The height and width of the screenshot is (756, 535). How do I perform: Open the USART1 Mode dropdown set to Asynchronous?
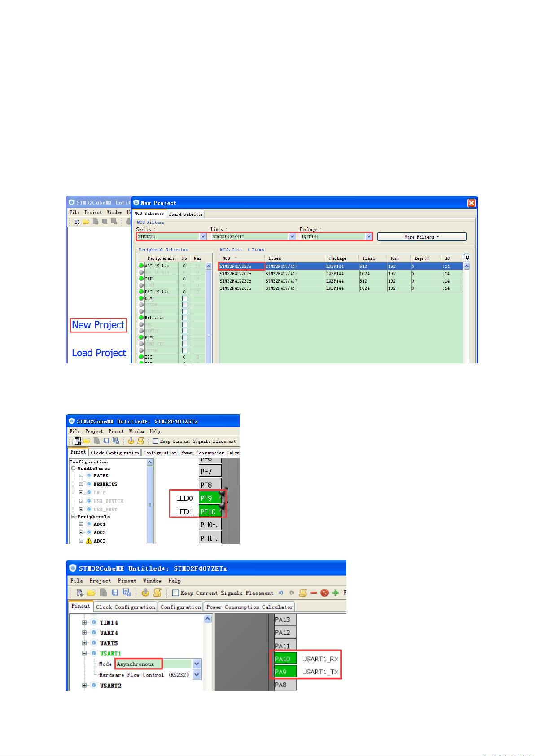point(197,664)
